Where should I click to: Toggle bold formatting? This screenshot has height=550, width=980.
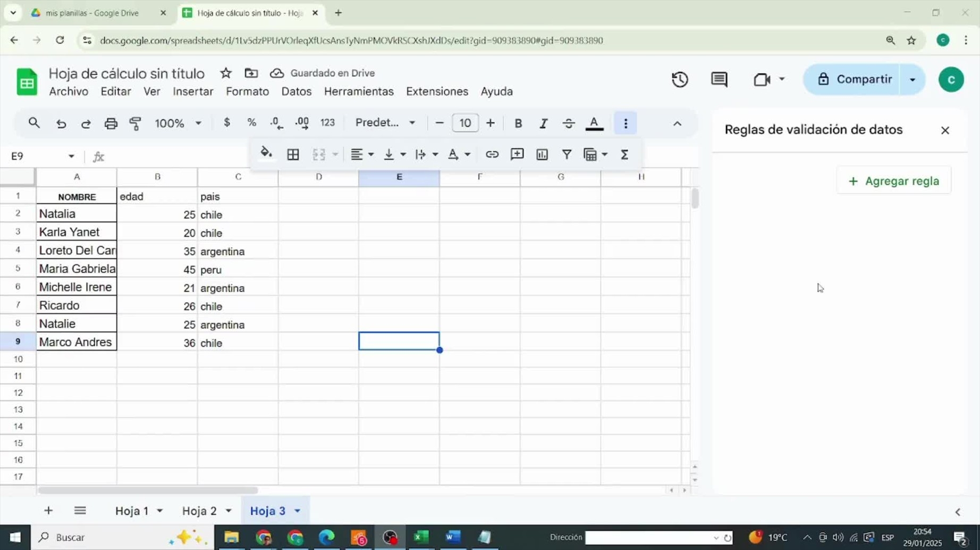518,123
